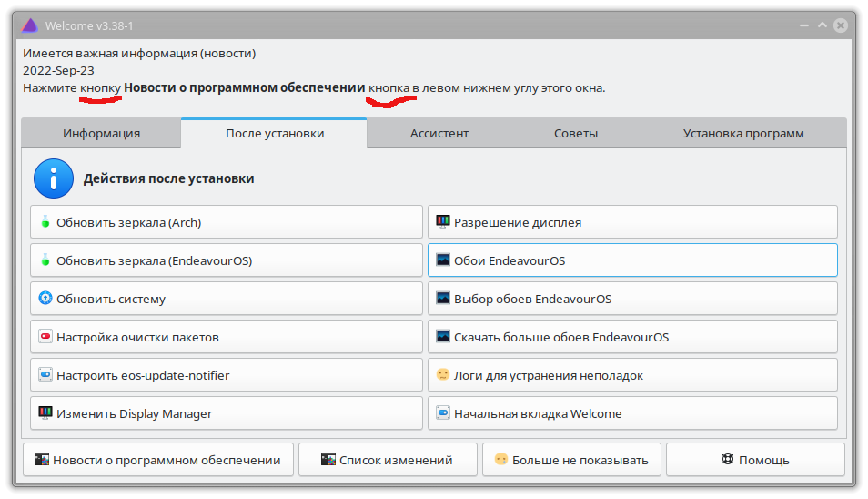The width and height of the screenshot is (868, 499).
Task: Click the Welcome v3.38-1 window title
Action: tap(89, 26)
